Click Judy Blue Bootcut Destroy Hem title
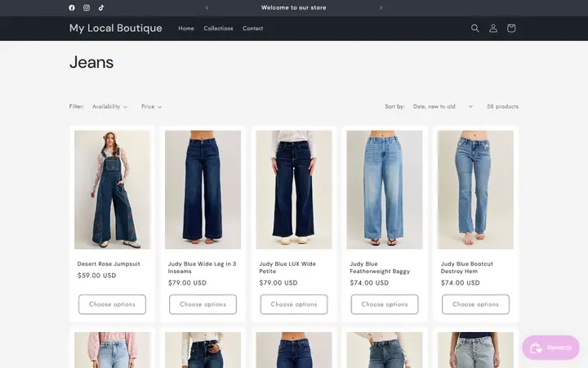 pyautogui.click(x=467, y=267)
